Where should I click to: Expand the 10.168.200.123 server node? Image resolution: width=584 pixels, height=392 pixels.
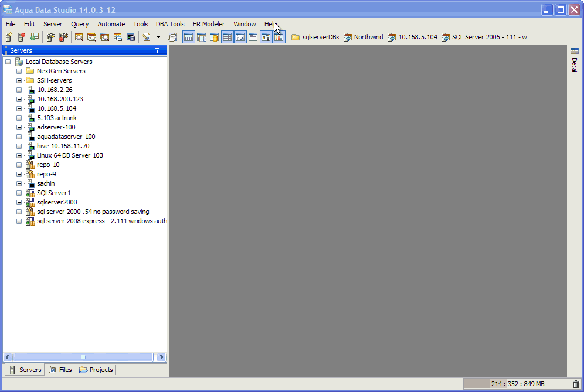click(19, 99)
